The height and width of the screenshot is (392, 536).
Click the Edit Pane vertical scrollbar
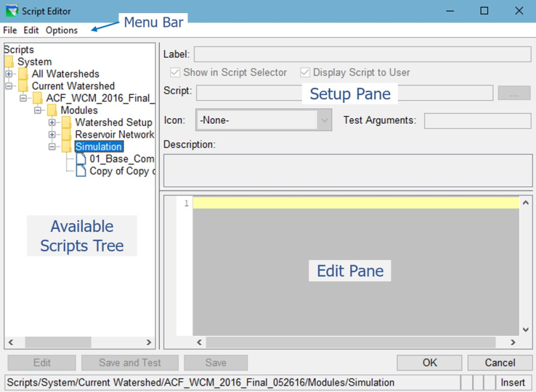(525, 268)
